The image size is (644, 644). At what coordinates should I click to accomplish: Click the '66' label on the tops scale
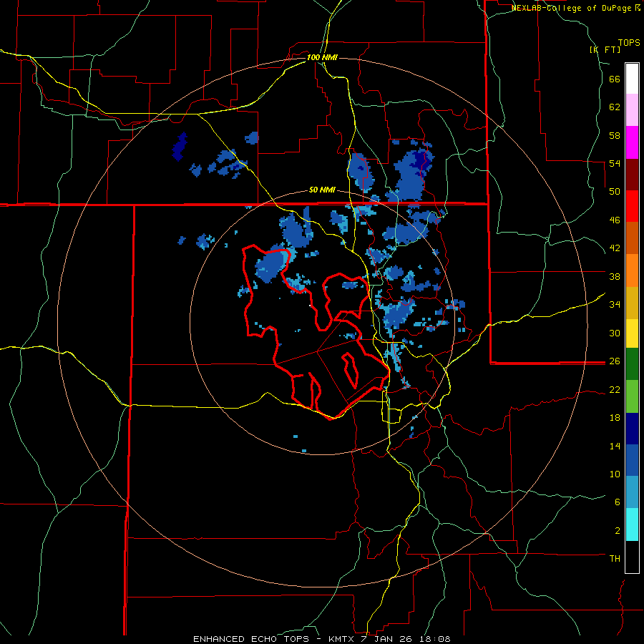[x=615, y=79]
